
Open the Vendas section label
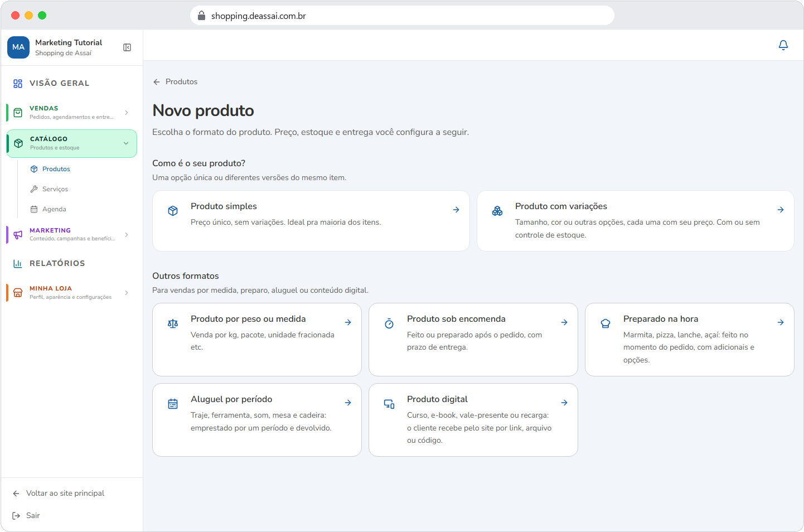click(44, 108)
